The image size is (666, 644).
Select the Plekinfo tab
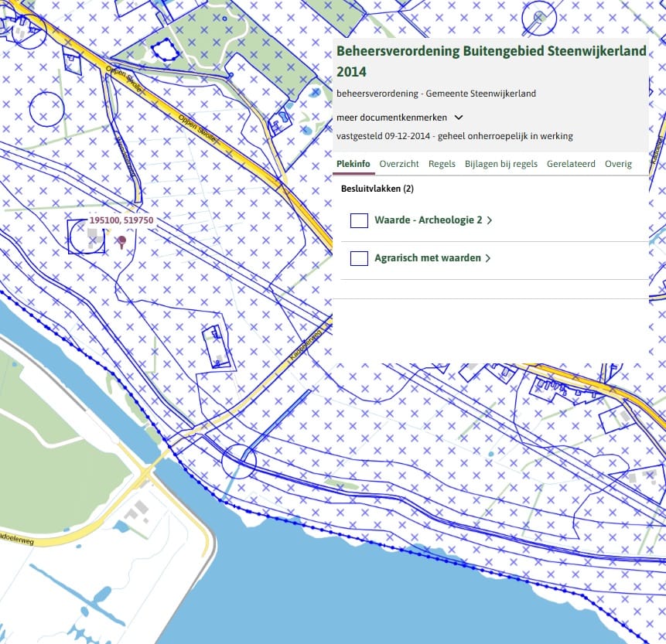(x=353, y=164)
